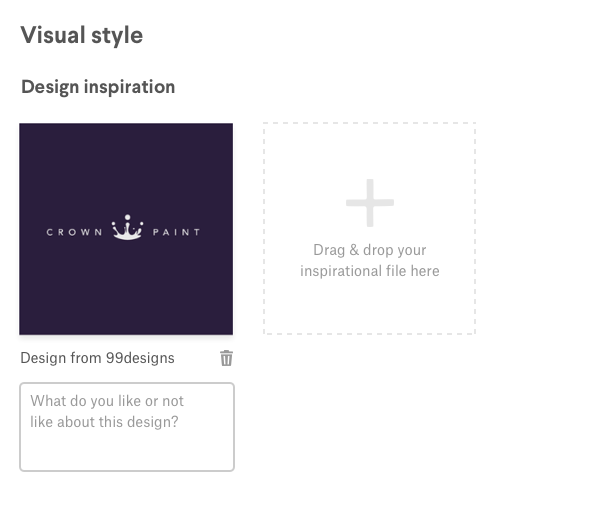Open the Crown Paint design thumbnail
The image size is (607, 512).
(126, 229)
